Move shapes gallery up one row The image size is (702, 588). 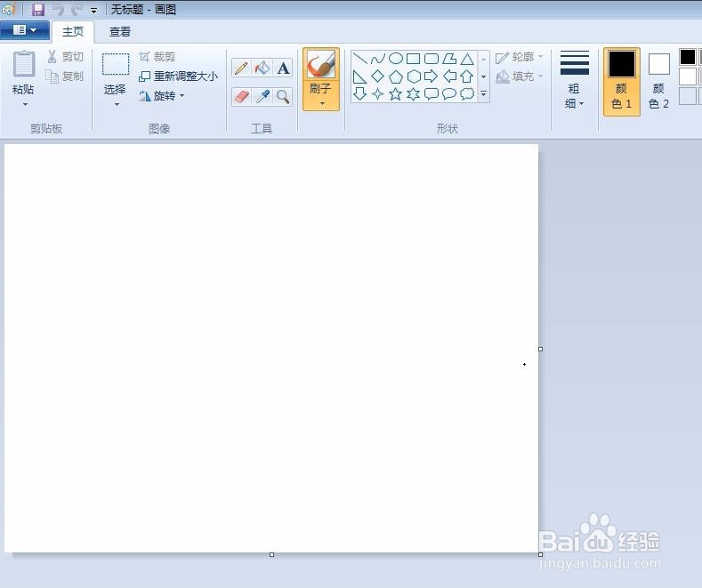click(483, 59)
